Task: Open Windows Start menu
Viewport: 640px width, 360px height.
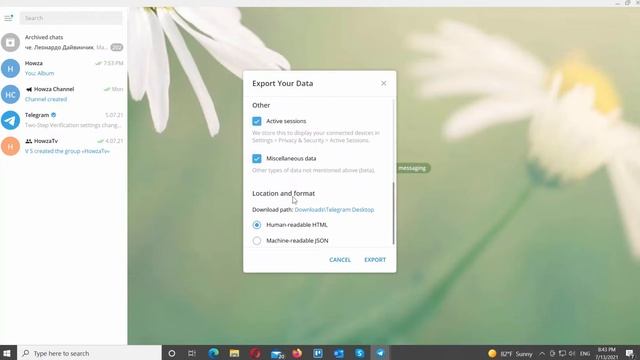Action: tap(7, 353)
